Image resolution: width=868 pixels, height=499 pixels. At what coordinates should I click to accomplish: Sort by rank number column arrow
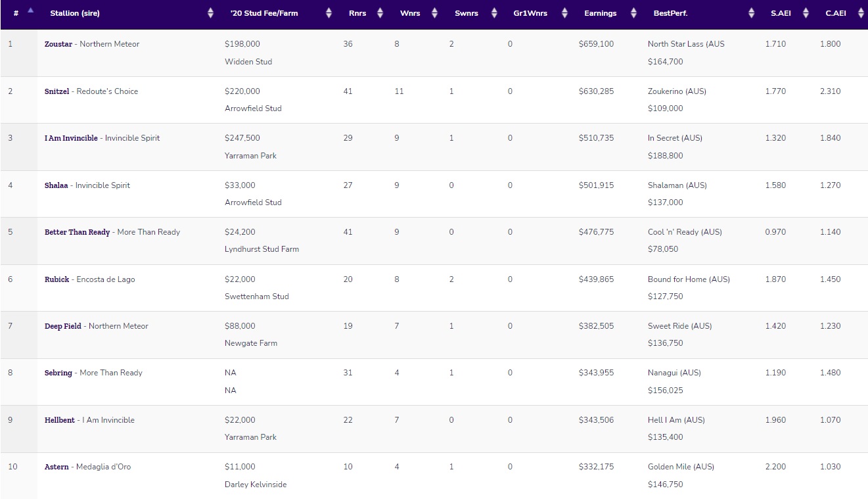(x=30, y=11)
